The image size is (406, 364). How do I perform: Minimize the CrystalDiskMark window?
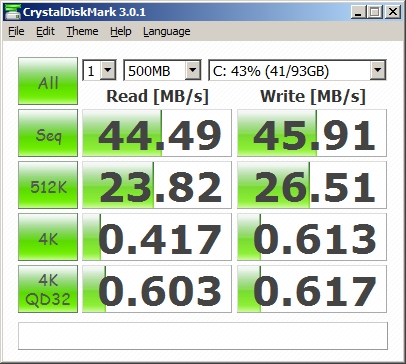click(359, 12)
